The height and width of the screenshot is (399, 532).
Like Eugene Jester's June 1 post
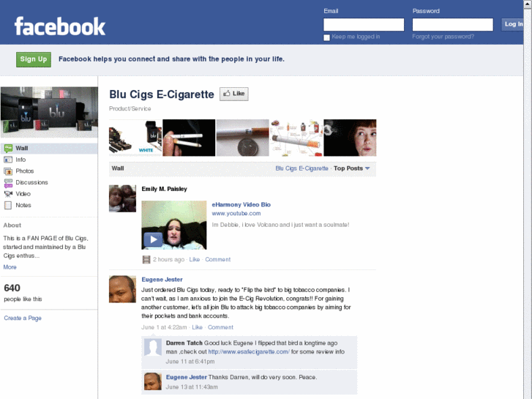(197, 327)
